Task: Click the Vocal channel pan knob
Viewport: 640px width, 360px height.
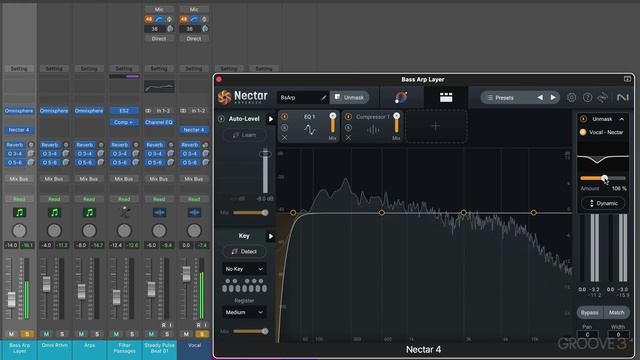Action: pos(194,231)
